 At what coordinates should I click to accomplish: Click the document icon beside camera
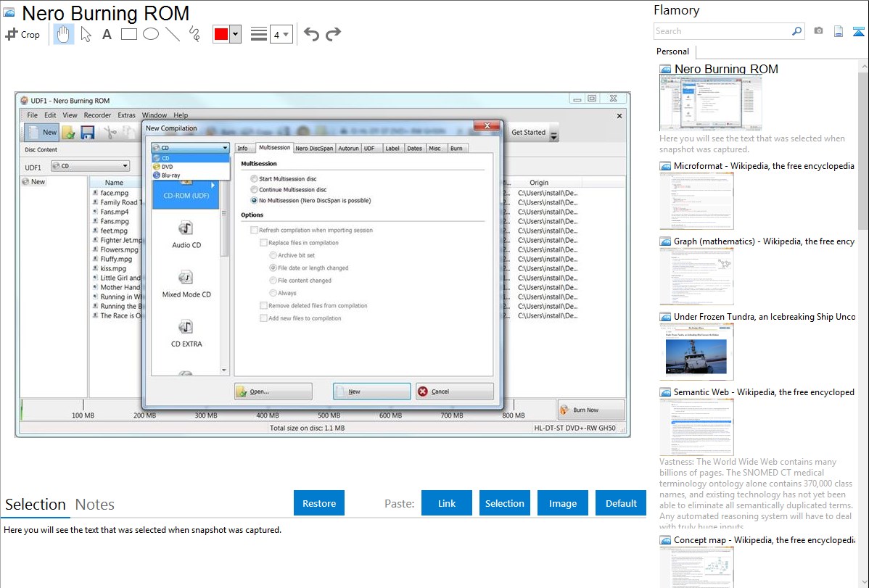click(x=838, y=31)
